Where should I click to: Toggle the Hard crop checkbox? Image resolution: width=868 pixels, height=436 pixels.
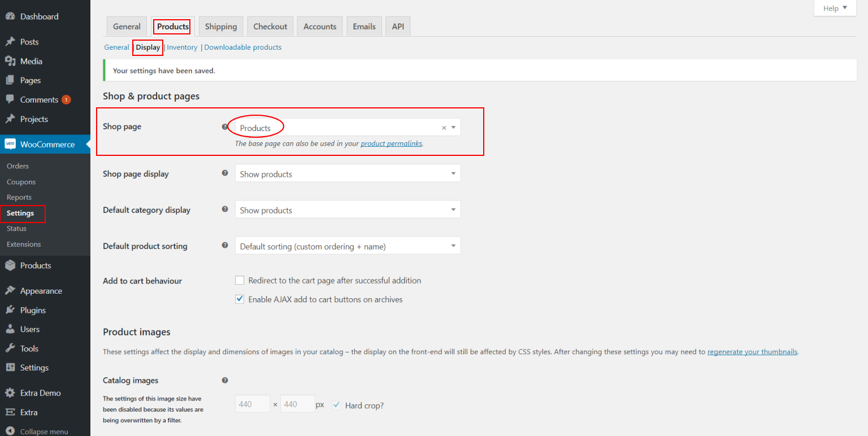point(336,405)
